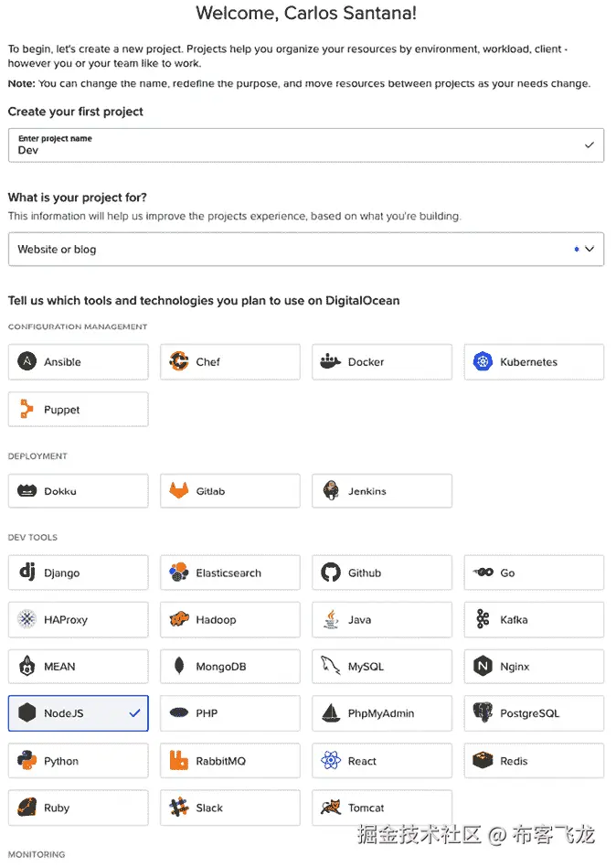
Task: Click the project name input field
Action: [x=292, y=145]
